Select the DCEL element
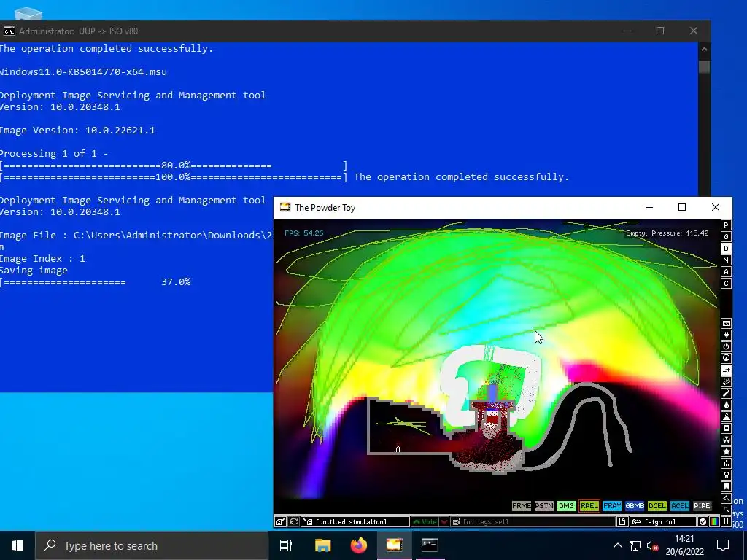The image size is (747, 560). click(x=657, y=506)
